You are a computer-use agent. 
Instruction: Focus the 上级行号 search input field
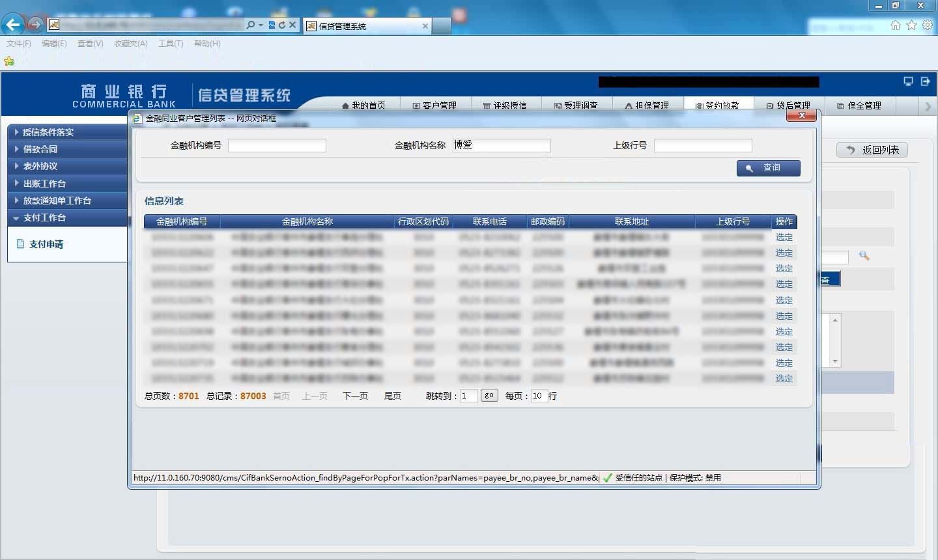tap(703, 146)
